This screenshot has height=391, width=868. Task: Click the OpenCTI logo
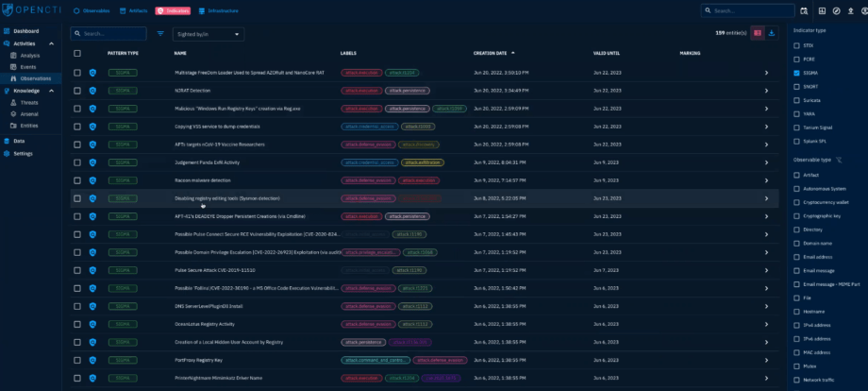point(31,11)
